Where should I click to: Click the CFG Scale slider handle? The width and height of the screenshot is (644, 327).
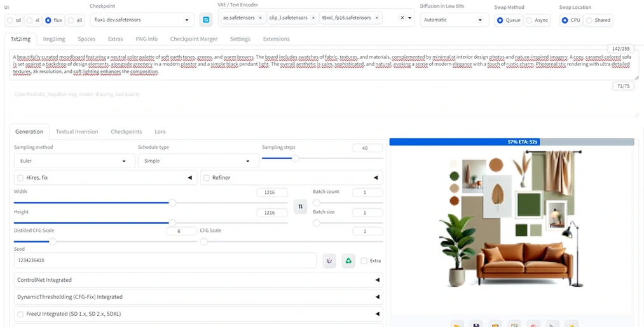pyautogui.click(x=203, y=242)
